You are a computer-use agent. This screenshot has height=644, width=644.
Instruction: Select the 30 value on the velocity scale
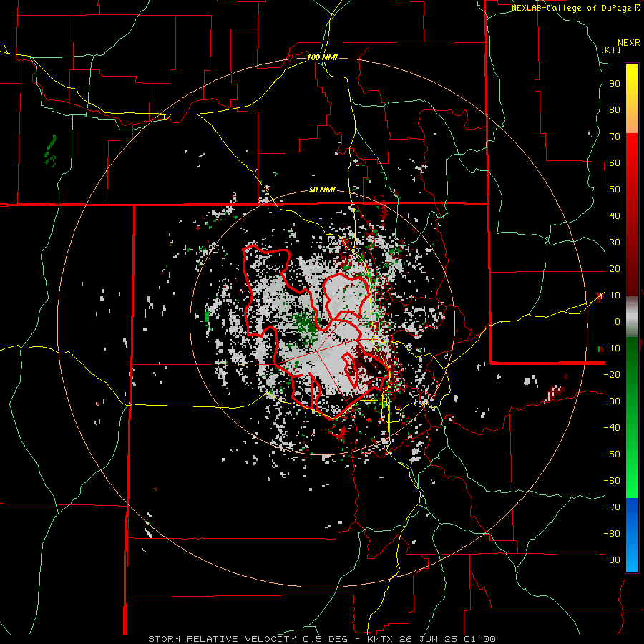[x=615, y=243]
